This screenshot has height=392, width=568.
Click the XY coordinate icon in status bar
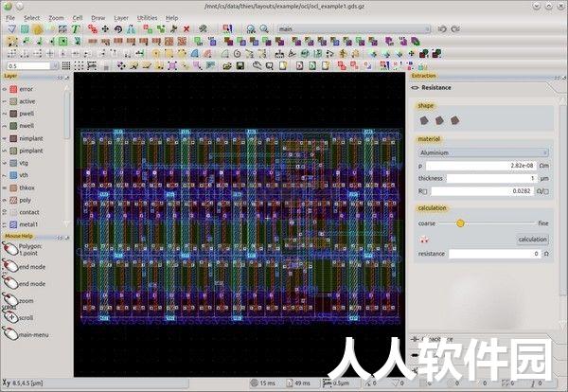click(7, 383)
